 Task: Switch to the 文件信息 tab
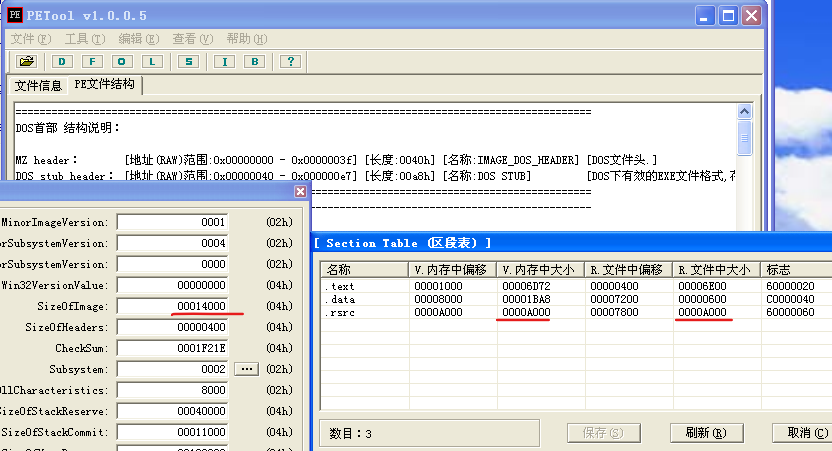click(38, 85)
